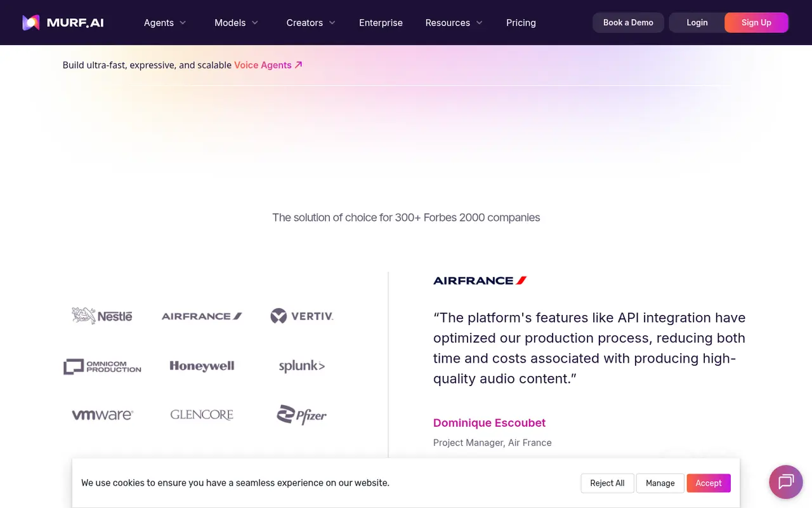Click the Sign Up button
Image resolution: width=812 pixels, height=508 pixels.
coord(756,22)
